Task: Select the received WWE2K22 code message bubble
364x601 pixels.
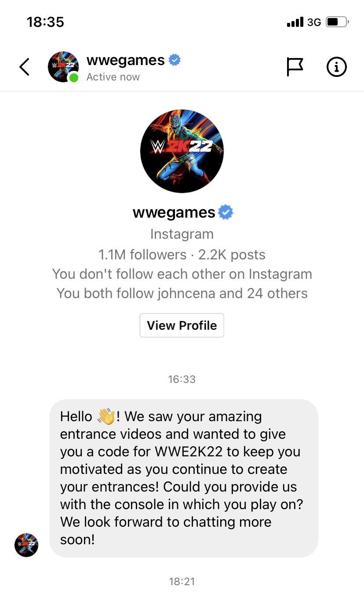Action: tap(184, 478)
